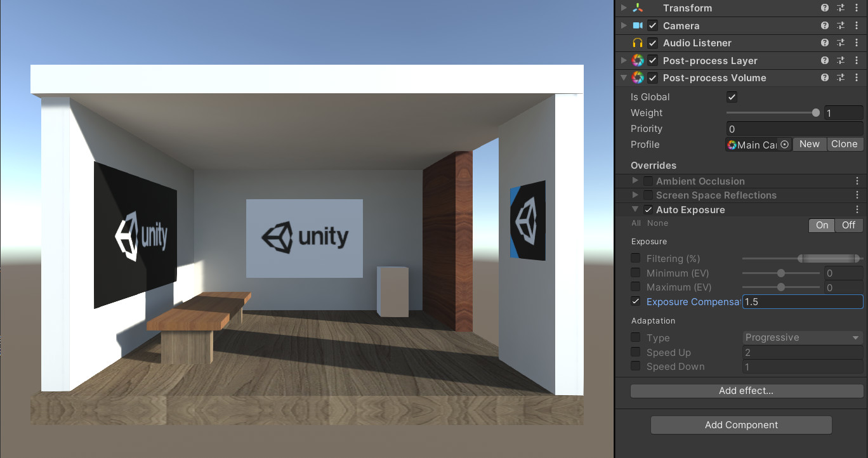This screenshot has width=868, height=458.
Task: Uncheck the Is Global checkbox
Action: point(732,97)
